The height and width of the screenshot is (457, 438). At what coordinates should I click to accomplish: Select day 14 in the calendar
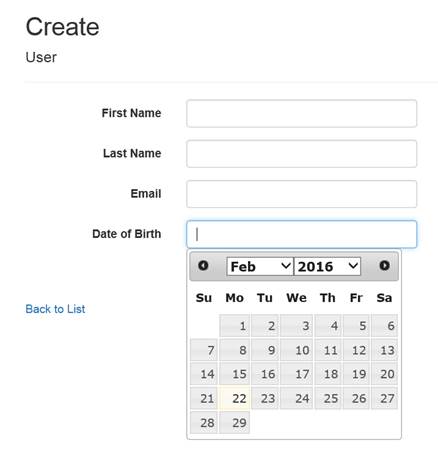pos(204,374)
